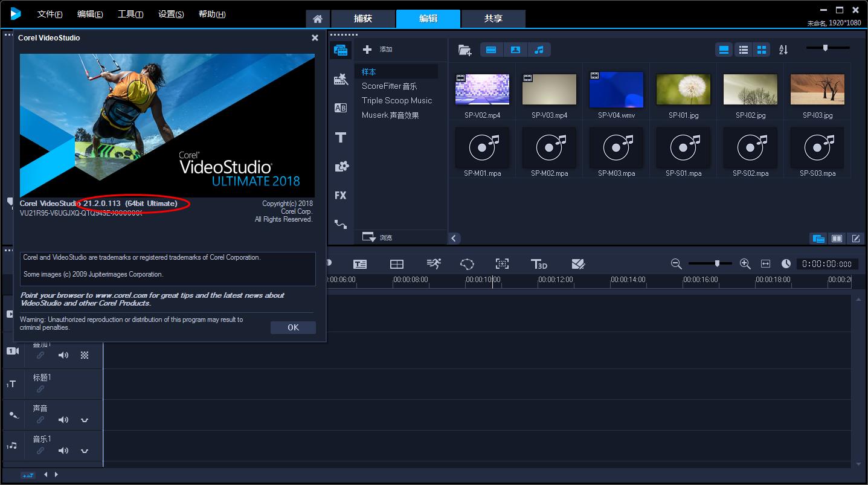Close the Corel VideoStudio about dialog
The width and height of the screenshot is (868, 485).
[315, 37]
